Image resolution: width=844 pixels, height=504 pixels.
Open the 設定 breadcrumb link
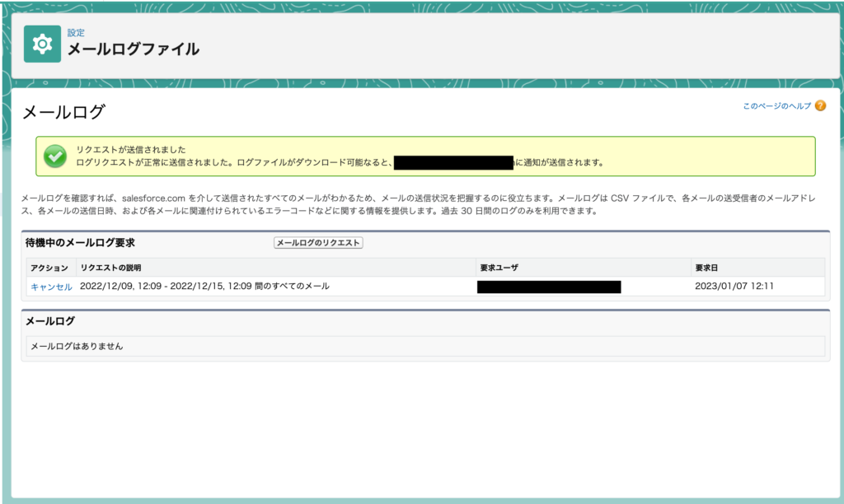[x=76, y=33]
